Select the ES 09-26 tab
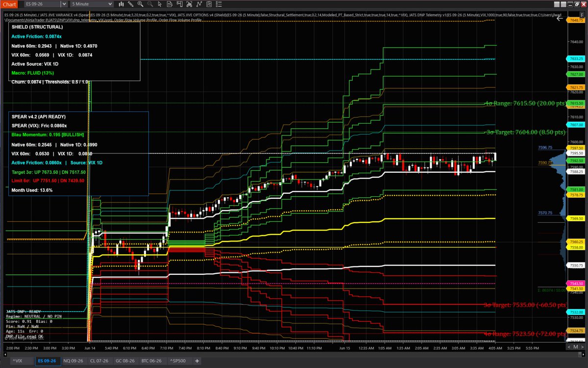This screenshot has width=588, height=368. (48, 361)
